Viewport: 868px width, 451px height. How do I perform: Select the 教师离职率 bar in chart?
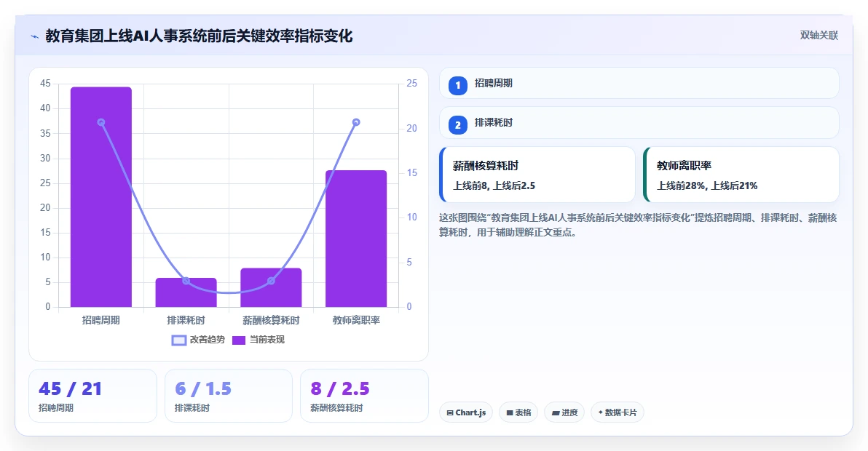point(356,239)
